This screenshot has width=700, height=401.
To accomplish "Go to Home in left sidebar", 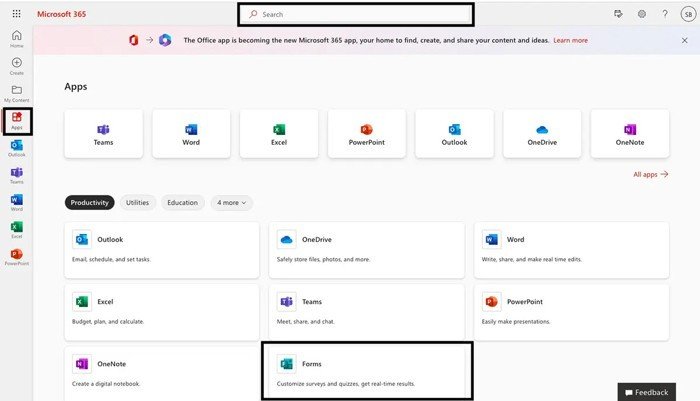I will click(16, 39).
